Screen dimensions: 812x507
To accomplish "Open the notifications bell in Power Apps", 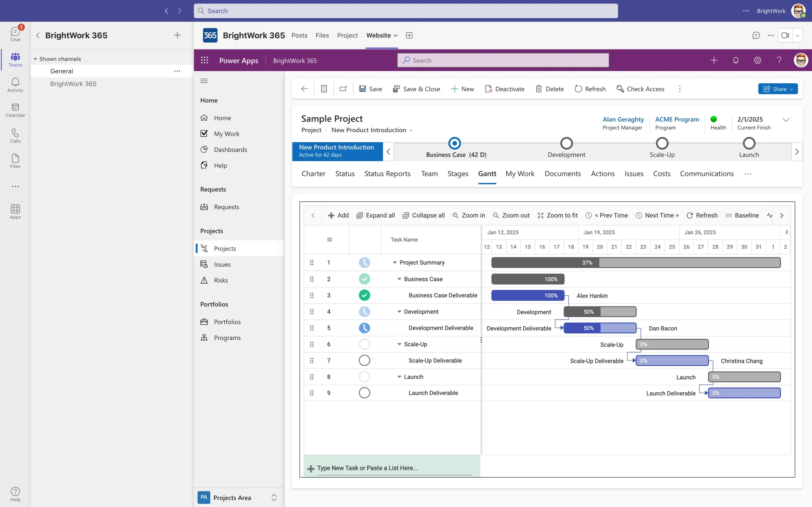I will pyautogui.click(x=736, y=60).
